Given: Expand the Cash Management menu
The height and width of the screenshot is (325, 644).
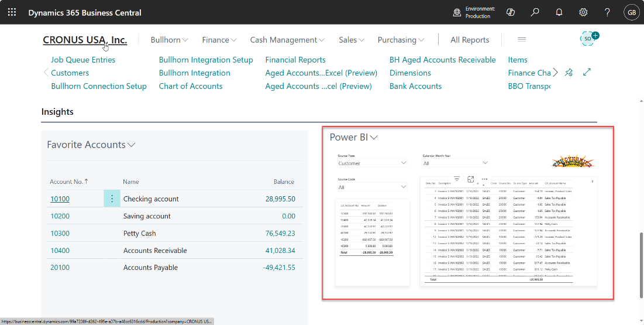Looking at the screenshot, I should click(287, 40).
